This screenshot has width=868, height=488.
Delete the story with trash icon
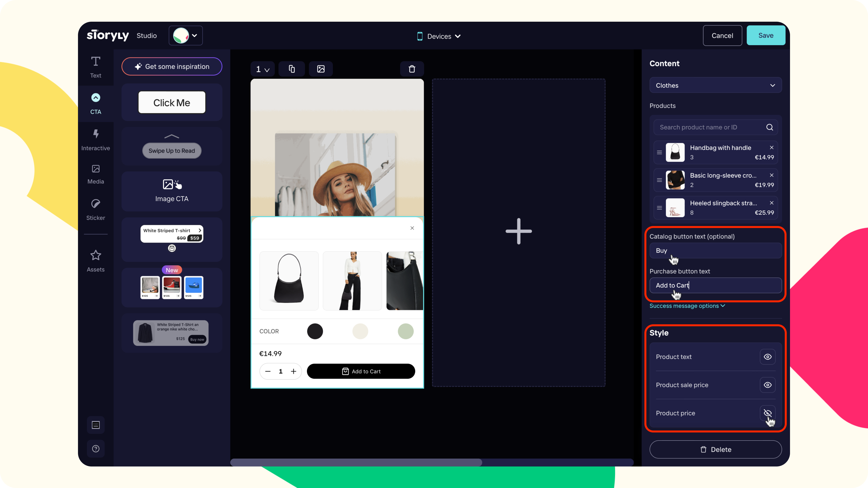[412, 69]
